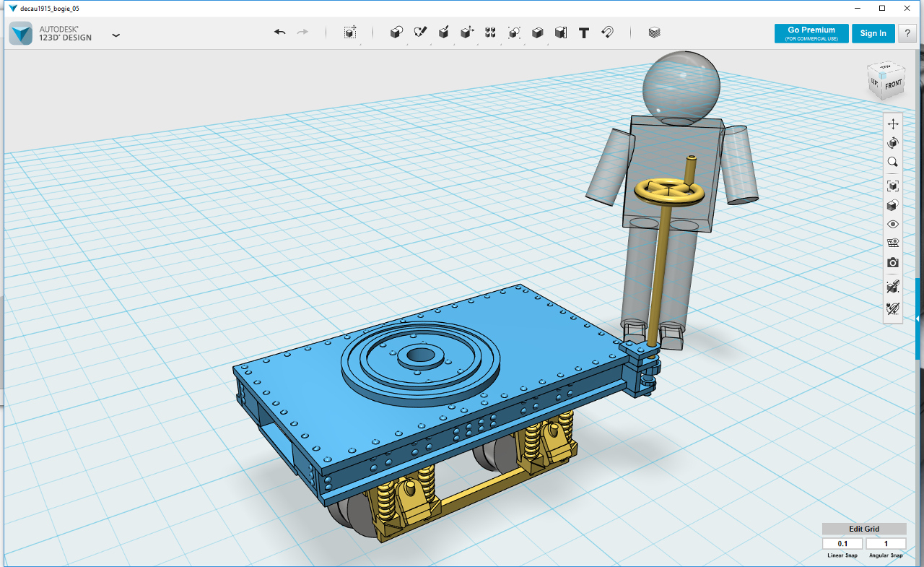924x567 pixels.
Task: Select the Pan navigation tool
Action: [x=893, y=124]
